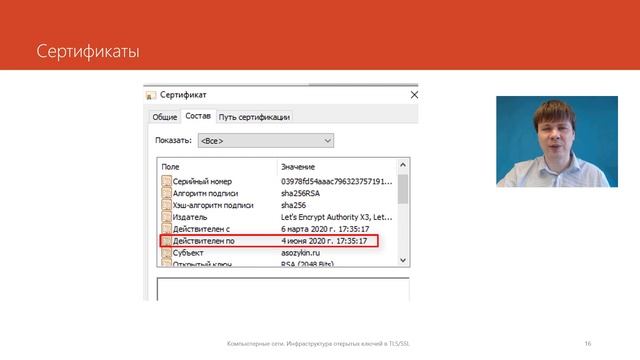This screenshot has width=640, height=360.
Task: Select the Алгоритм подписи field row
Action: 278,193
